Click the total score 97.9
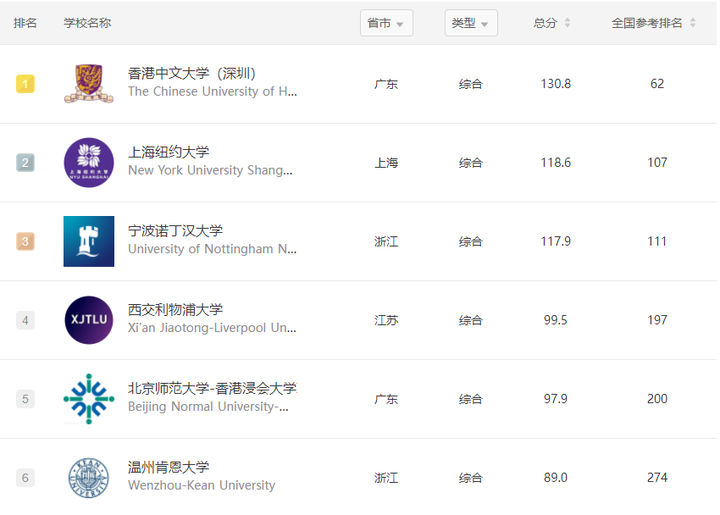 click(556, 399)
